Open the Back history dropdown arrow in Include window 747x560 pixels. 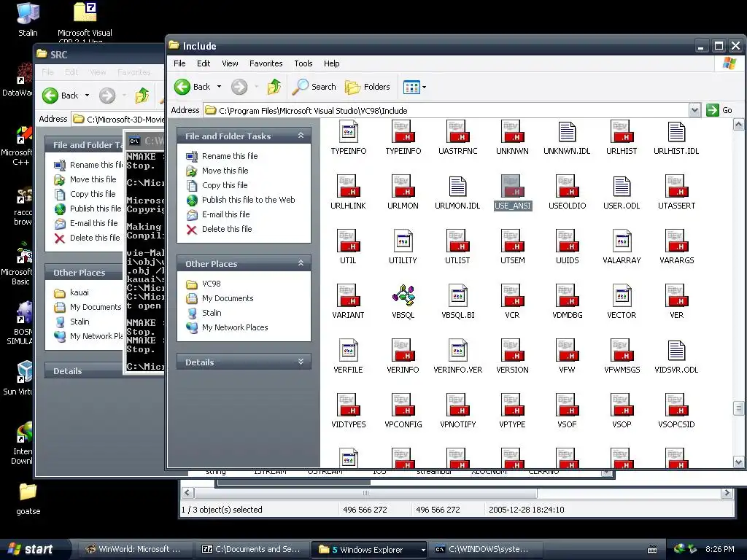click(x=219, y=87)
